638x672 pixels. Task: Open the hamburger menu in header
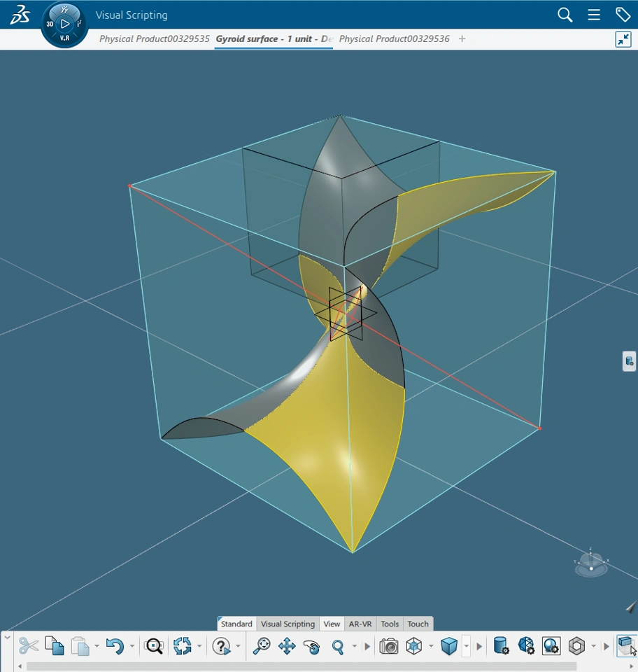pos(593,15)
